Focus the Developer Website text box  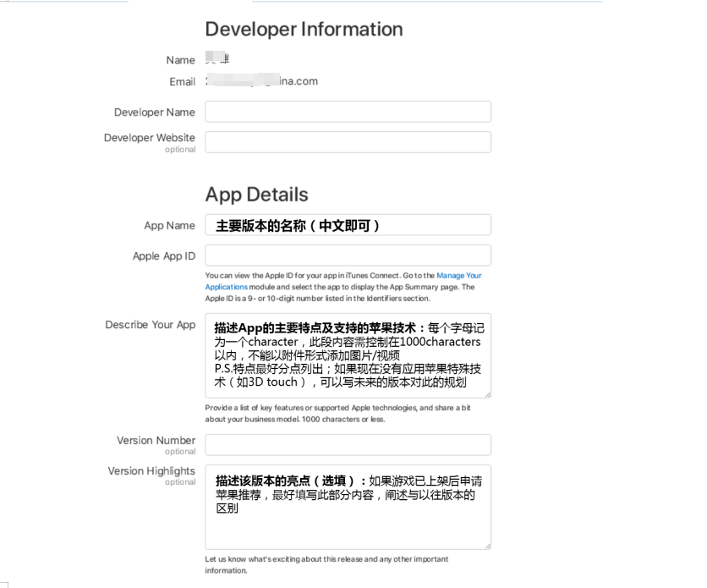click(x=348, y=142)
